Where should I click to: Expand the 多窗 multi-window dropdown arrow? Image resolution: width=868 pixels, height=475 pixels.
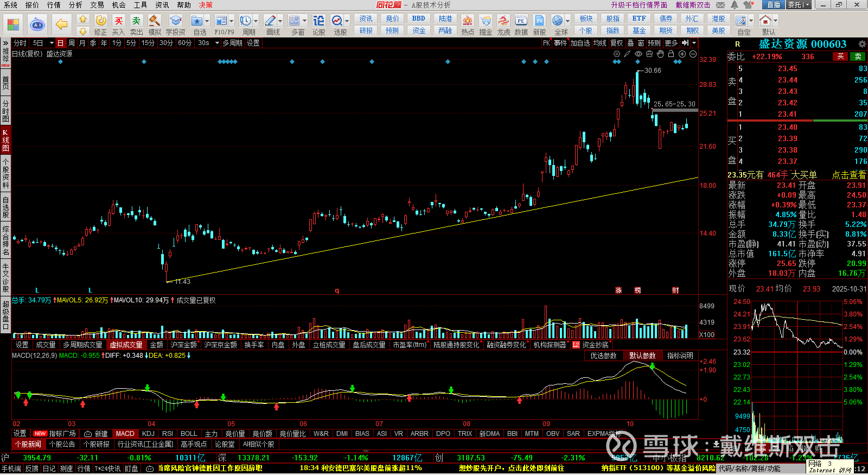304,21
